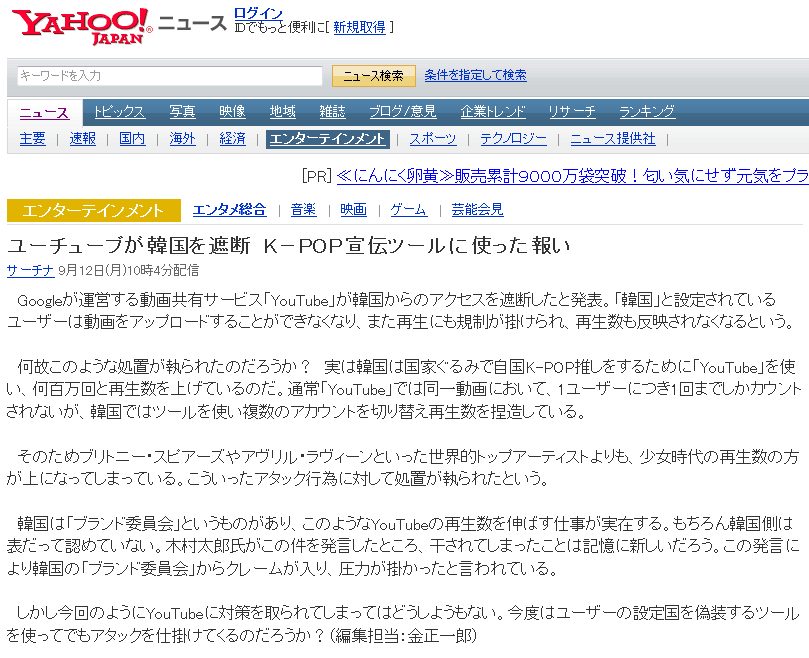Image resolution: width=809 pixels, height=658 pixels.
Task: Click the paragraph starting Googleが運営する
Action: click(x=400, y=311)
